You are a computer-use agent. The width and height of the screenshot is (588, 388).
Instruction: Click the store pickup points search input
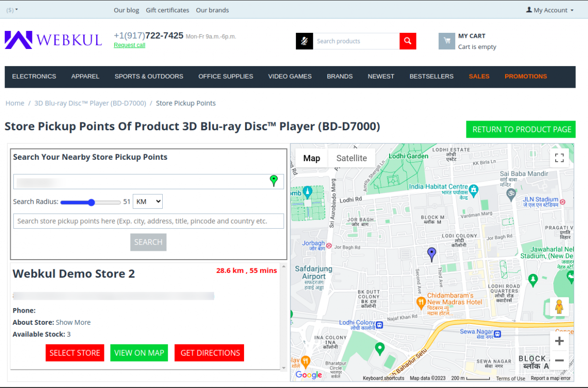click(148, 221)
